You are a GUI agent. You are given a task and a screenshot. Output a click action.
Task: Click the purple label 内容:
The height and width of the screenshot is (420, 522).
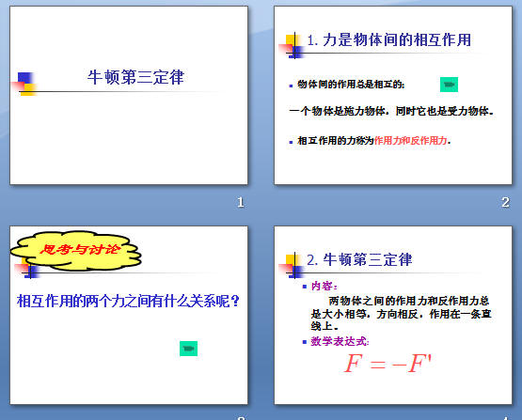(324, 286)
